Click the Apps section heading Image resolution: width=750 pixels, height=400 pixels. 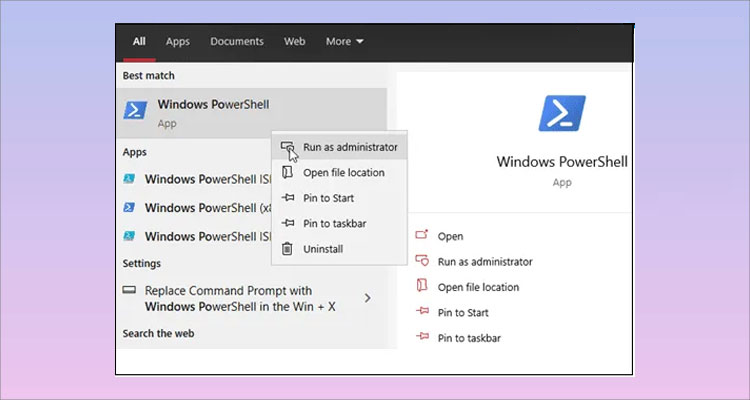point(134,152)
